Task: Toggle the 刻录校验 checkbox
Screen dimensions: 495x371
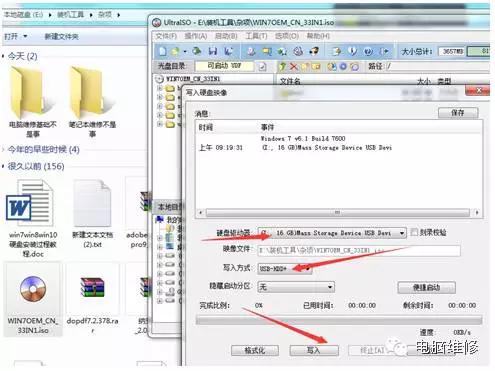Action: coord(414,232)
